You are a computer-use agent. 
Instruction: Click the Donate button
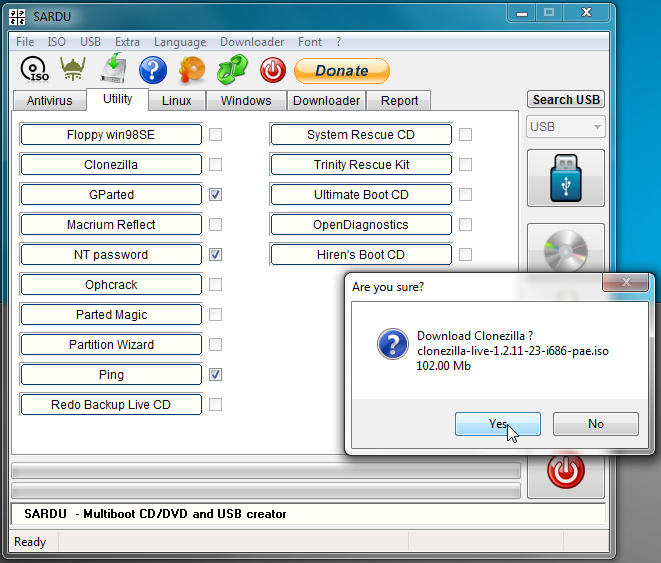click(x=342, y=71)
